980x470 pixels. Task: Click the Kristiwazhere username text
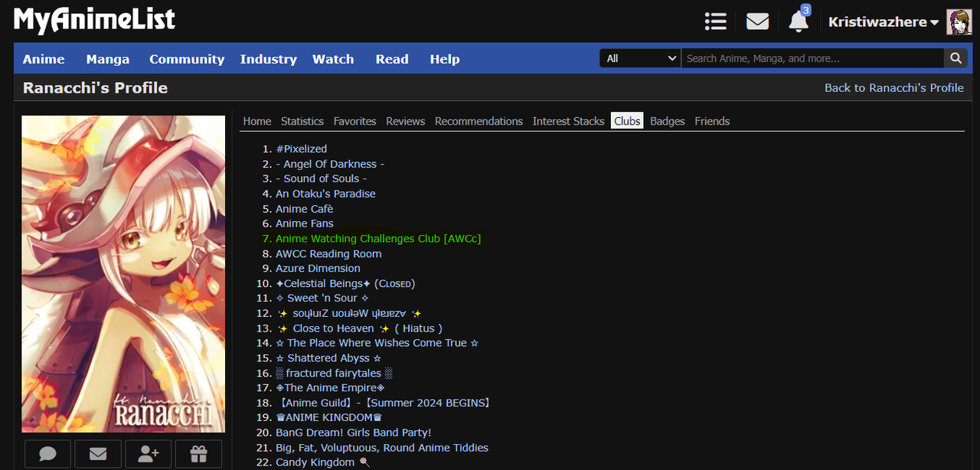point(877,22)
